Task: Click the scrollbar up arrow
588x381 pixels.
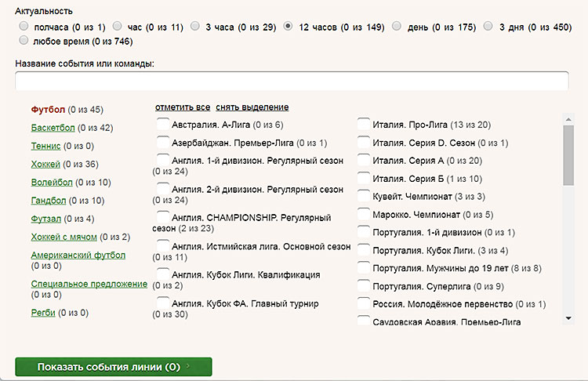Action: pyautogui.click(x=568, y=118)
